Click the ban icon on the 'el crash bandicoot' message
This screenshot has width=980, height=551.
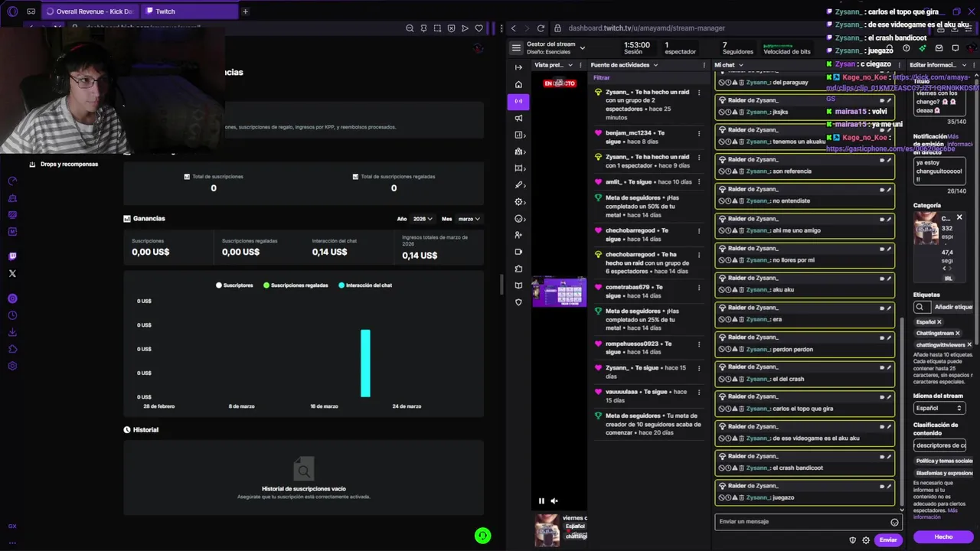tap(722, 468)
